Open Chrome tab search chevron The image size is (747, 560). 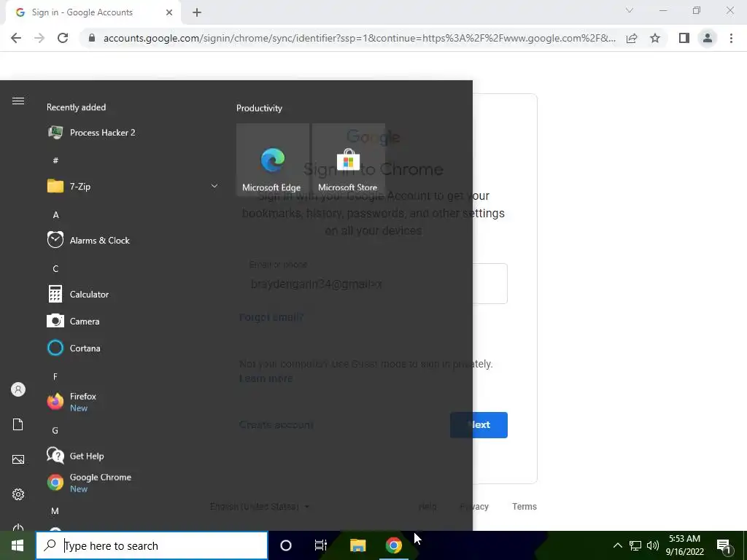tap(630, 10)
